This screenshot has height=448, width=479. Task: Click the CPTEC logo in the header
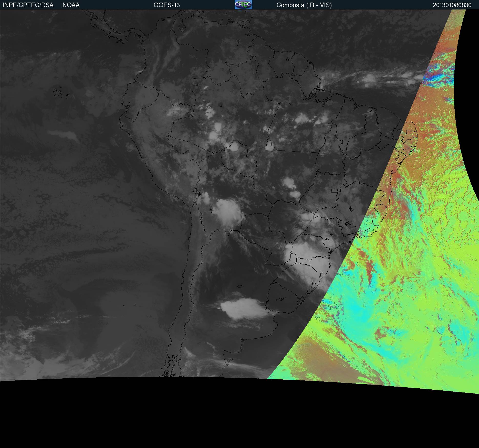tap(243, 5)
